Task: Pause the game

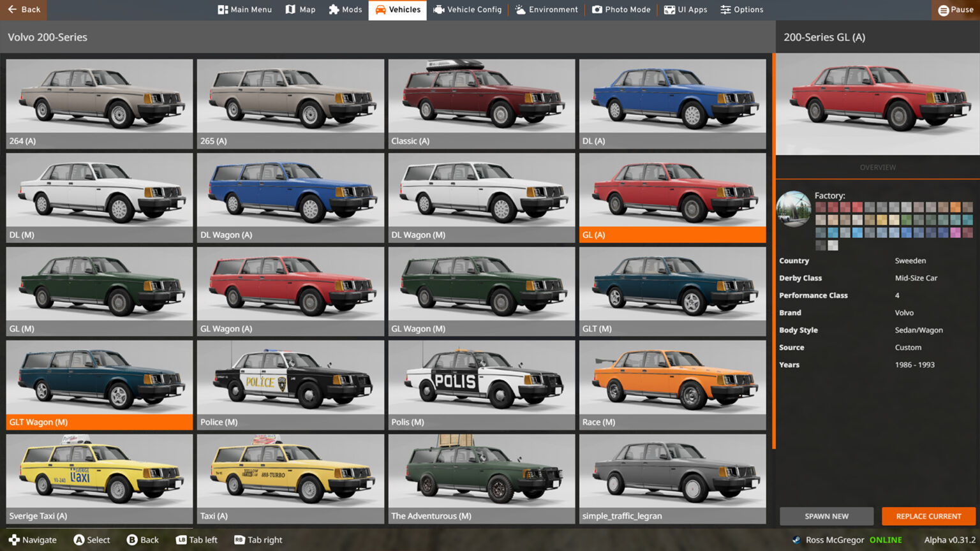Action: click(954, 10)
